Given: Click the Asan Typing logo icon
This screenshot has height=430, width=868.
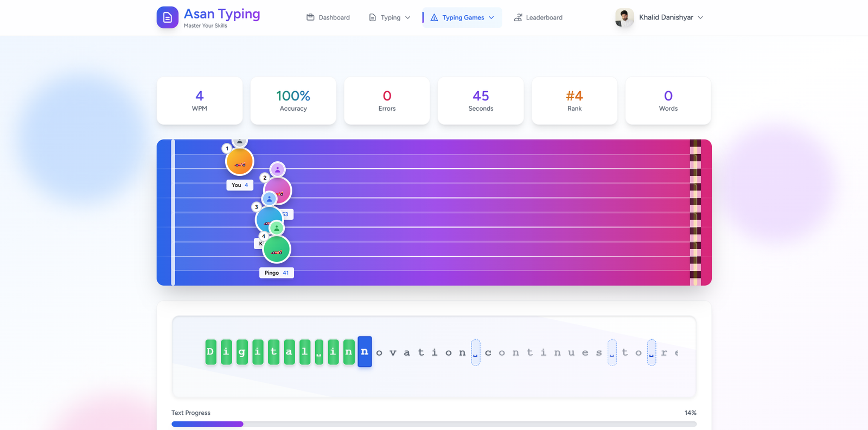Looking at the screenshot, I should pos(167,17).
